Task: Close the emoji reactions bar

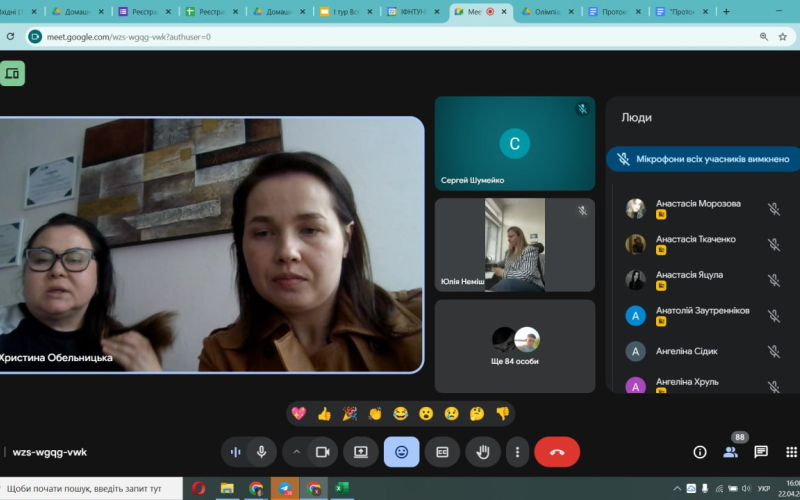Action: click(401, 452)
